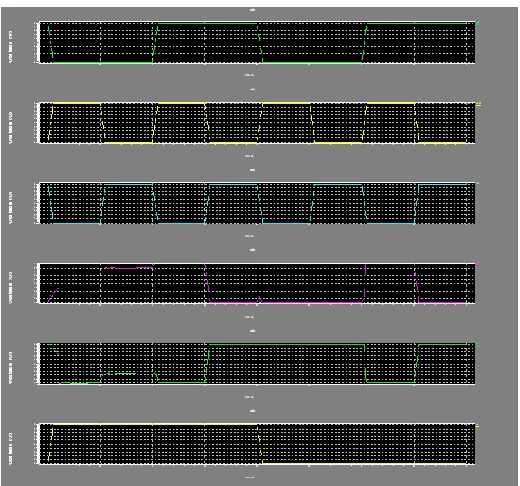Click the vertical axis label of the cyan plot

11,208
